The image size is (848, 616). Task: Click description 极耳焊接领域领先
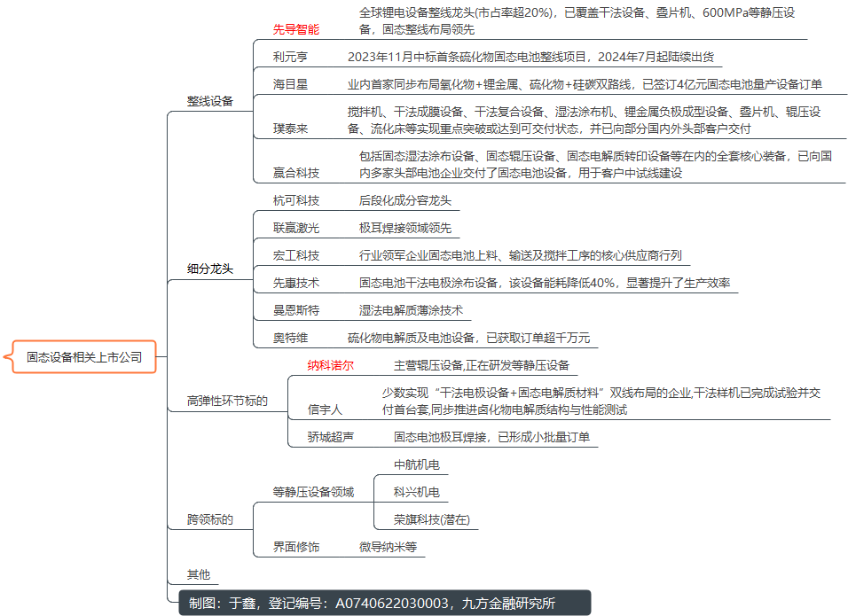pyautogui.click(x=405, y=228)
